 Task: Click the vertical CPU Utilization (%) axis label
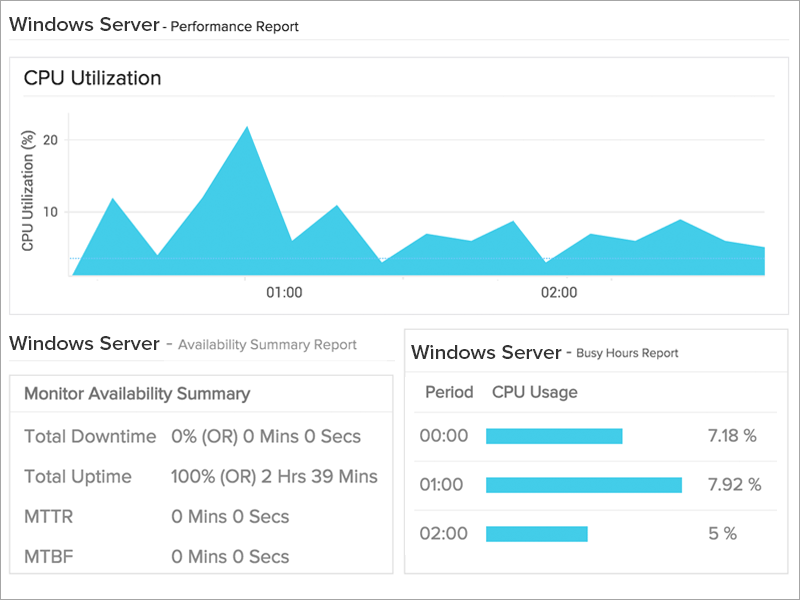(x=28, y=190)
